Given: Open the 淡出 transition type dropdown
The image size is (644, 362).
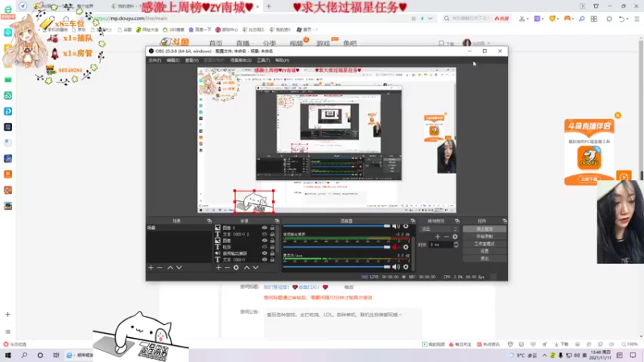Looking at the screenshot, I should [x=439, y=229].
